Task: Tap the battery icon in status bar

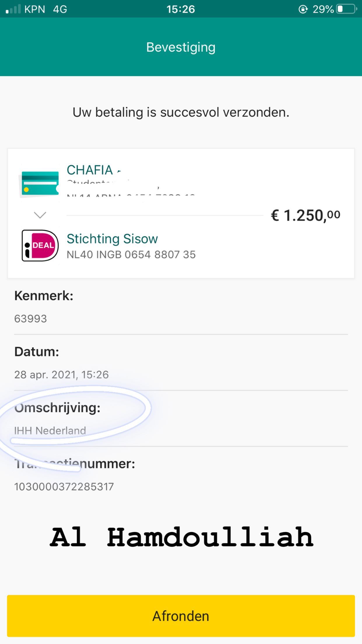Action: pyautogui.click(x=346, y=9)
